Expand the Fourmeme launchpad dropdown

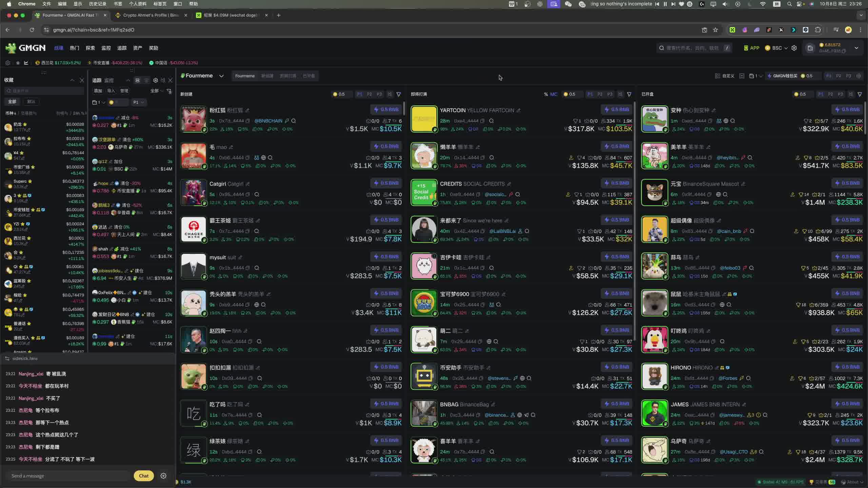coord(221,76)
